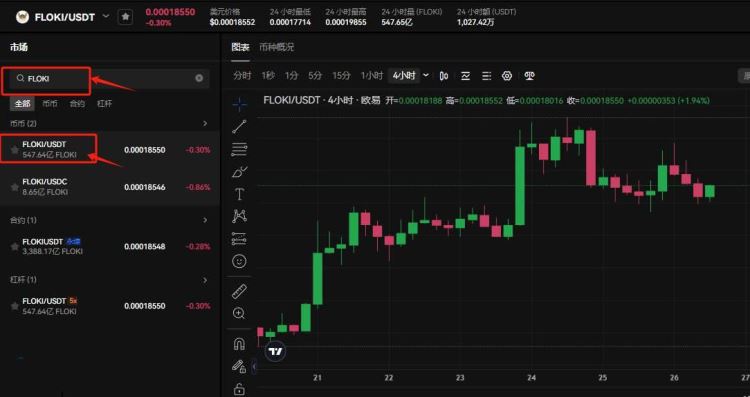Select the trend line drawing tool

click(239, 127)
